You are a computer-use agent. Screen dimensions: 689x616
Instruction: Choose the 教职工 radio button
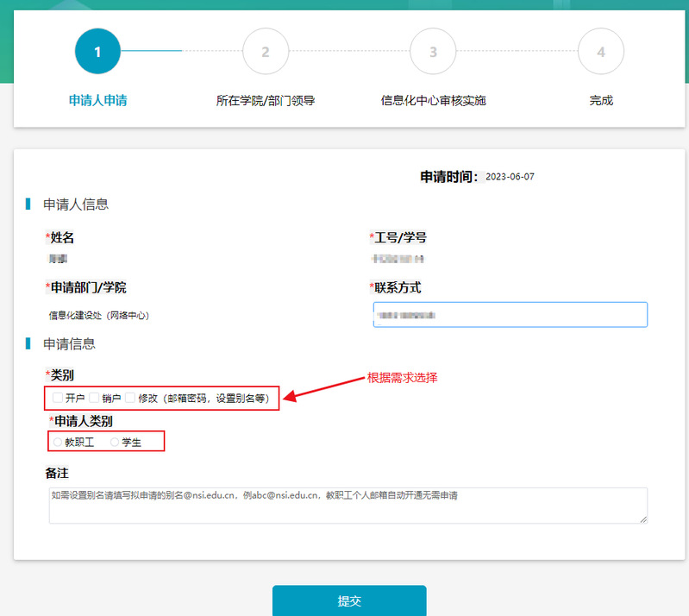58,442
